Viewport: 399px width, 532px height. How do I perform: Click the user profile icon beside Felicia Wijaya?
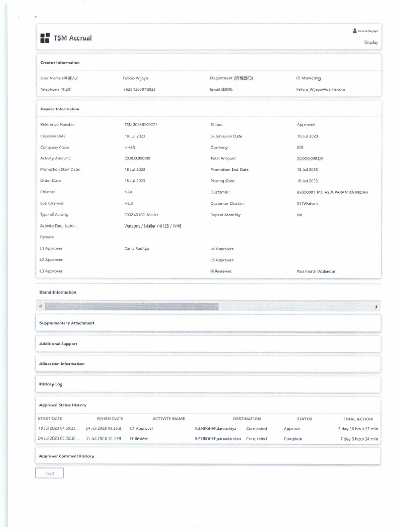[x=355, y=31]
